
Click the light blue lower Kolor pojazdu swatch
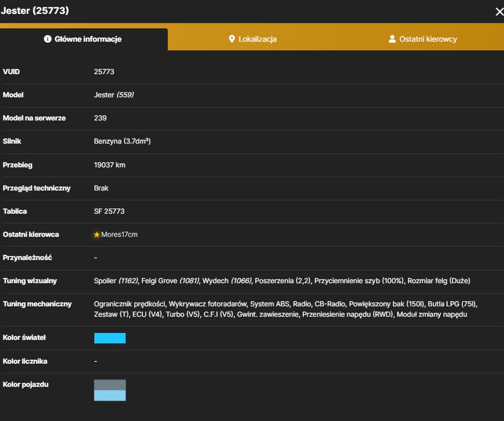click(x=110, y=396)
